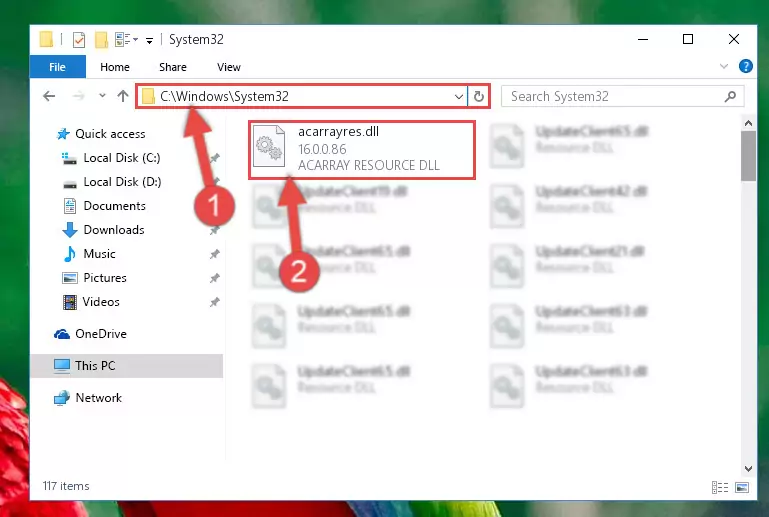Open the Customize Quick Access Toolbar dropdown
This screenshot has width=769, height=517.
click(x=149, y=40)
